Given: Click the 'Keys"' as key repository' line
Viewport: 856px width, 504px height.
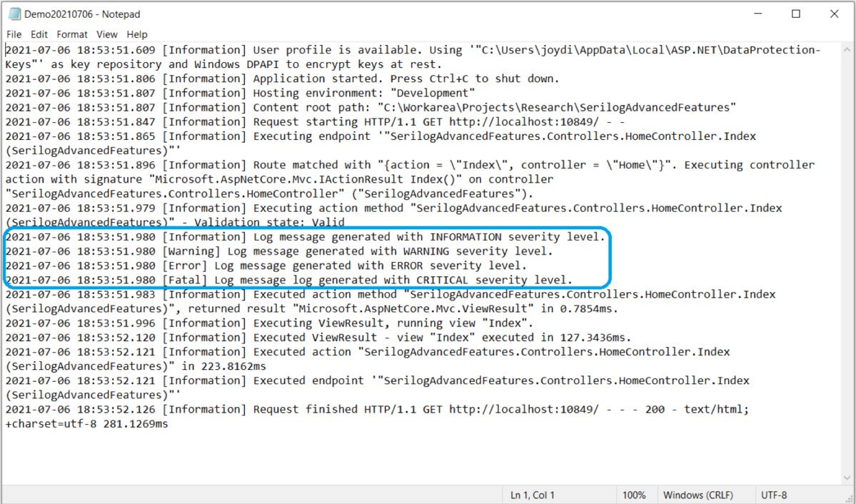Looking at the screenshot, I should point(223,64).
